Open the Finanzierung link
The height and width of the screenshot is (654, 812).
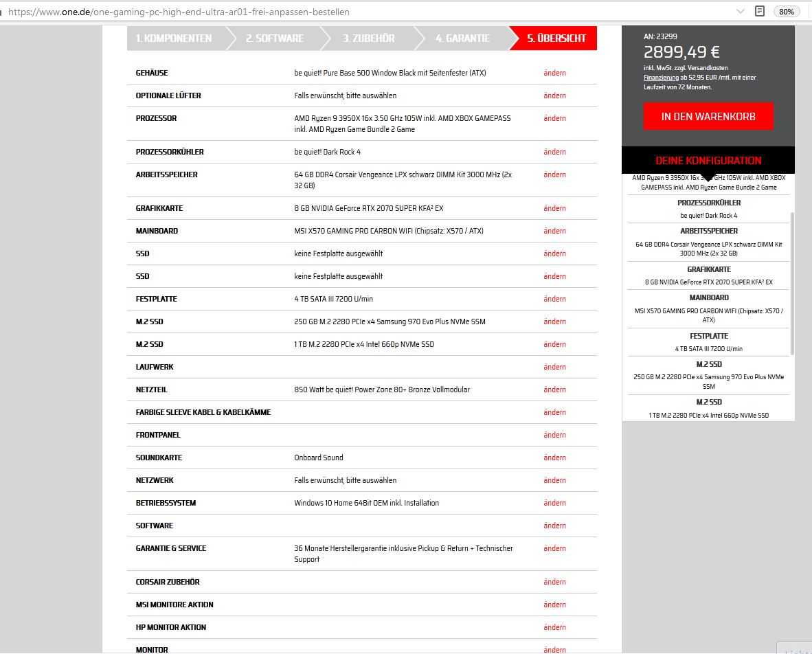pyautogui.click(x=661, y=78)
